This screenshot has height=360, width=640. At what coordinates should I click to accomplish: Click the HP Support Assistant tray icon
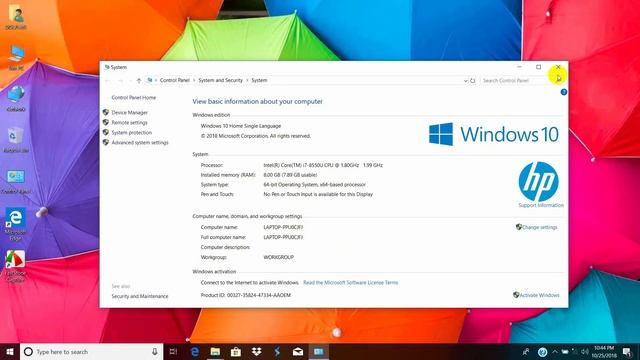click(542, 351)
